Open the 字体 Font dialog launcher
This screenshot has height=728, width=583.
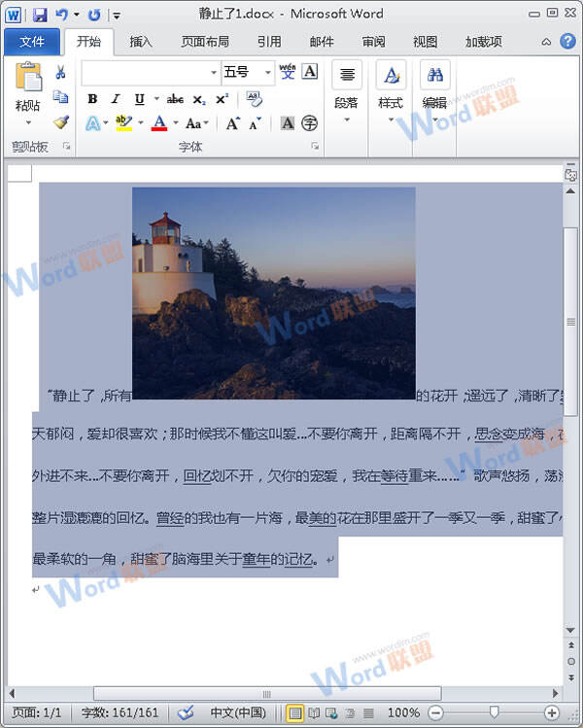pyautogui.click(x=315, y=147)
